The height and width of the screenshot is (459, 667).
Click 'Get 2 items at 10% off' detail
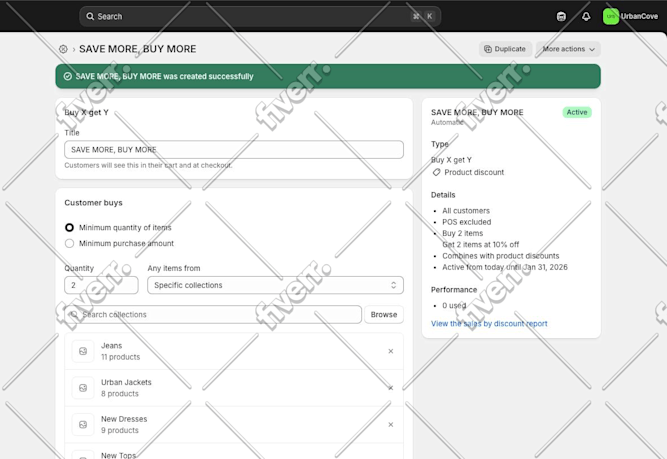pos(481,245)
